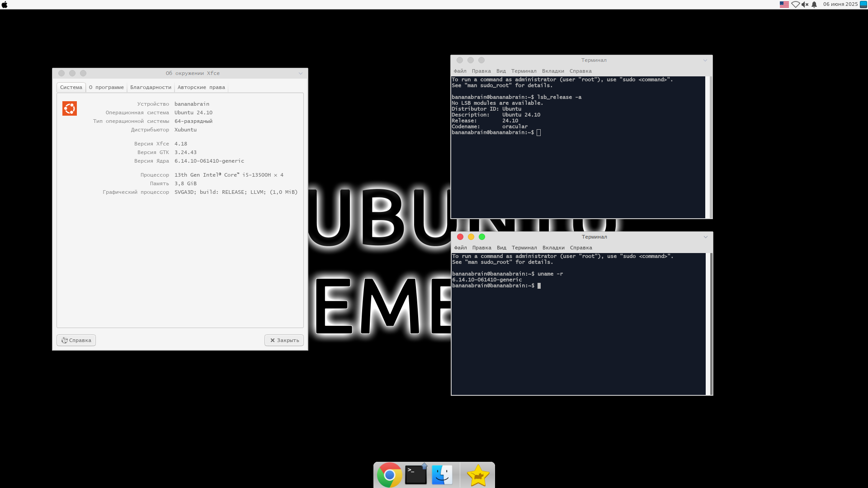Image resolution: width=868 pixels, height=488 pixels.
Task: Open Вид menu in upper terminal
Action: pyautogui.click(x=501, y=71)
